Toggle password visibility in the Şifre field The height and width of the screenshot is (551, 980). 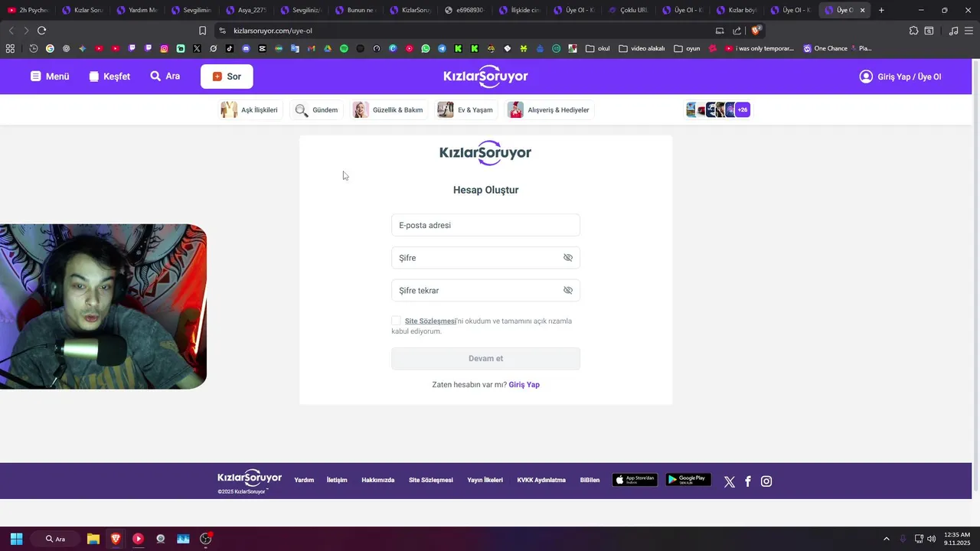point(568,258)
